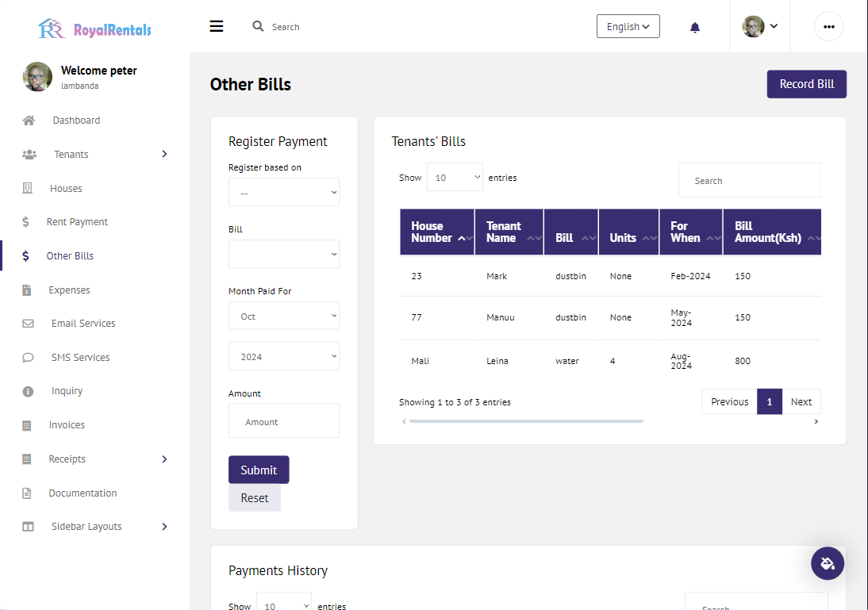Toggle the hamburger menu icon
Viewport: 868px width, 610px height.
click(217, 26)
